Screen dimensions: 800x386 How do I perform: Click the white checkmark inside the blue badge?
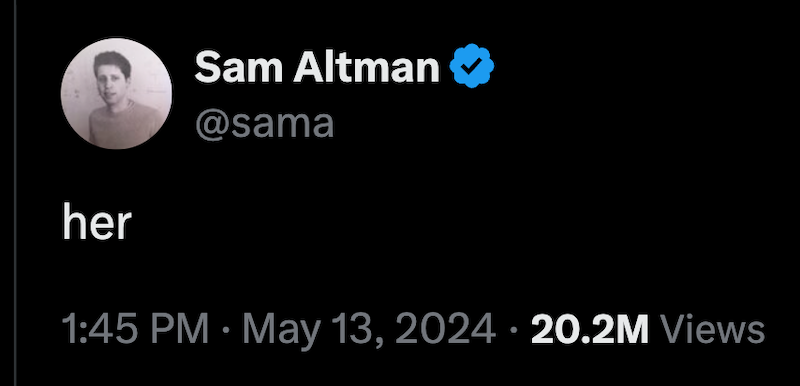471,66
